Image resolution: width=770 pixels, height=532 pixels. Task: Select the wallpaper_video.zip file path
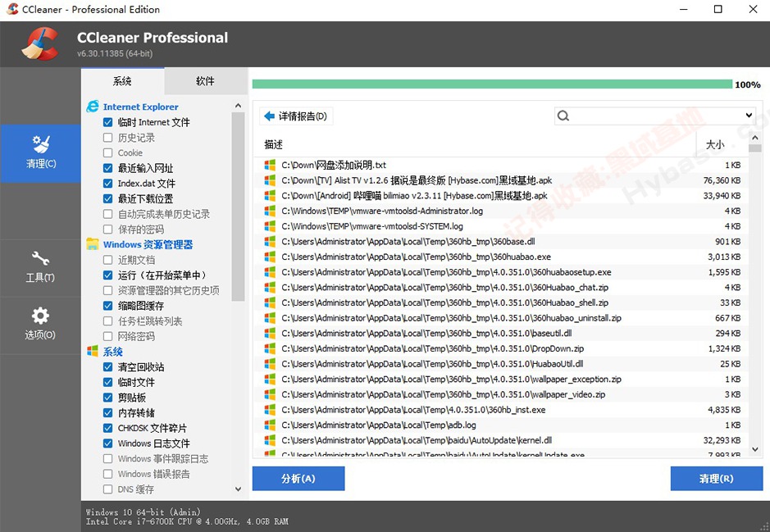[x=444, y=394]
